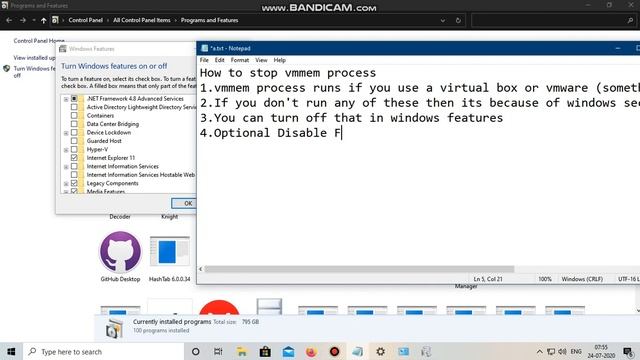
Task: Launch Firefox from the taskbar
Action: tap(311, 351)
